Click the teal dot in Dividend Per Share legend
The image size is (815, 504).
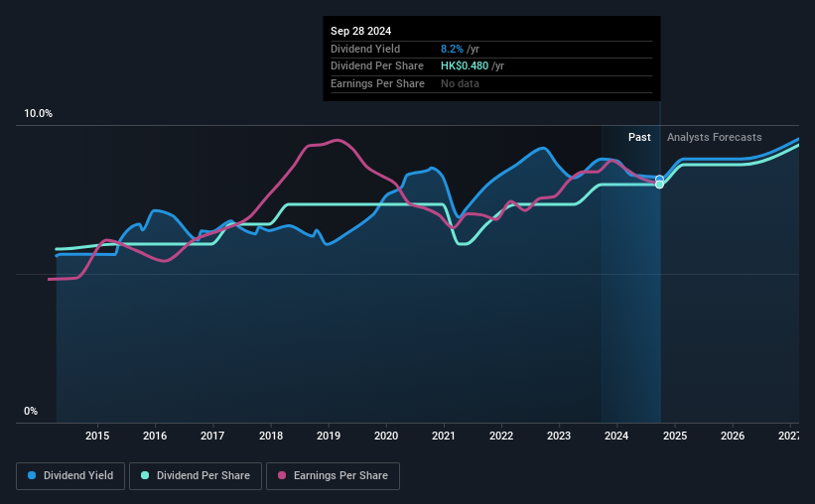[145, 475]
